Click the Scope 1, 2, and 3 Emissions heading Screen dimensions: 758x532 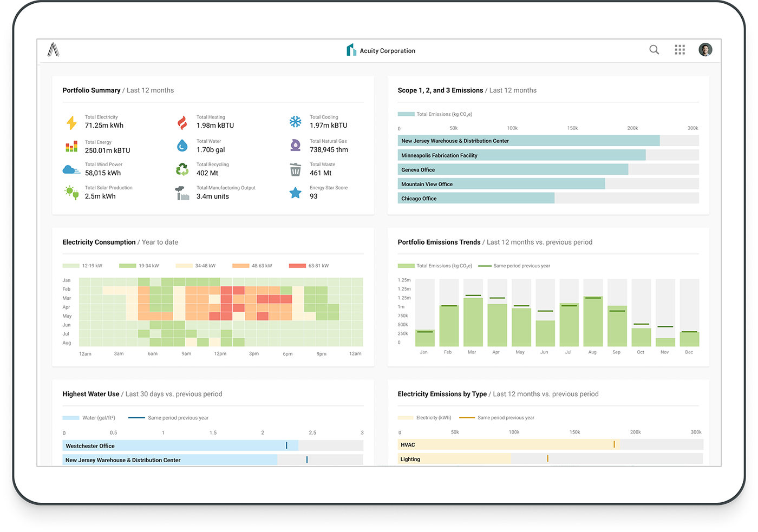[440, 90]
